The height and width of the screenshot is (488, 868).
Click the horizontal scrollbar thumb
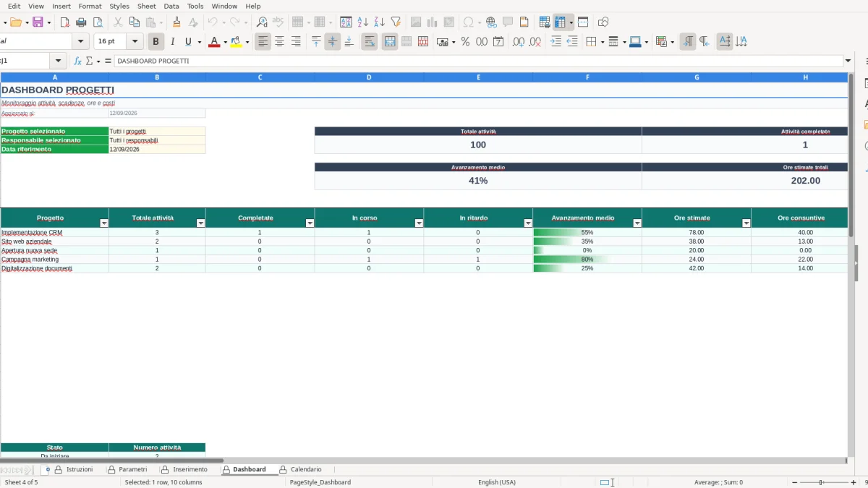click(x=111, y=461)
